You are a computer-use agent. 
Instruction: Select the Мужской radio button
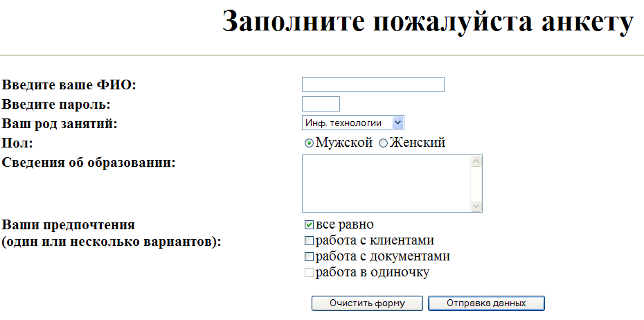pyautogui.click(x=309, y=143)
